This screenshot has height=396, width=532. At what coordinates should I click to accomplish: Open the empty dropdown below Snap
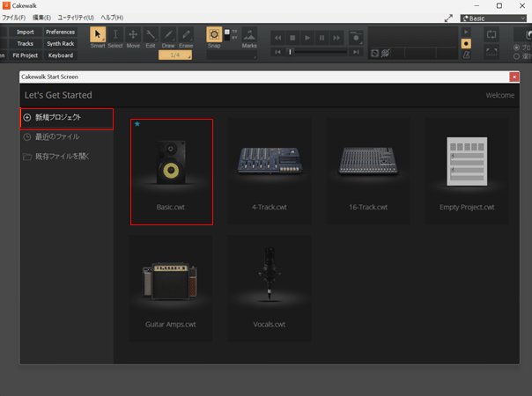232,55
